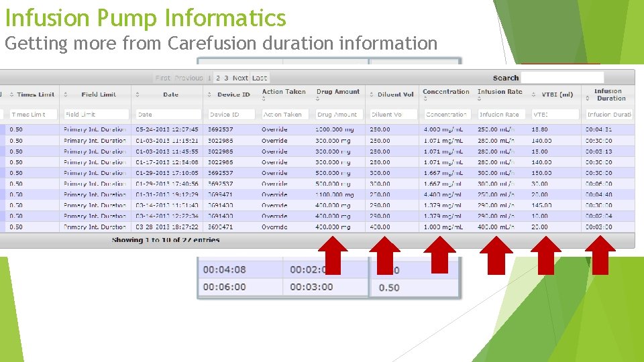Focus the Infusion Duration filter field
The image size is (644, 362).
click(609, 115)
